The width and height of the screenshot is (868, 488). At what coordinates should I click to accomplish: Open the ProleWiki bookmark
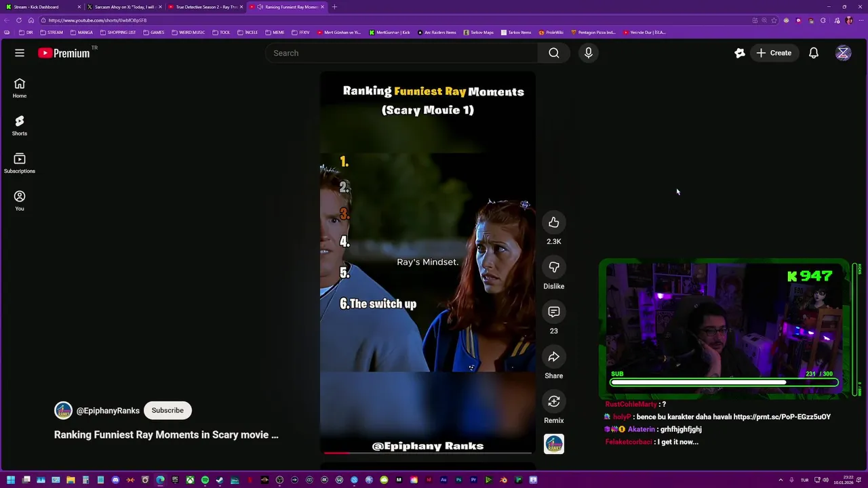(551, 33)
